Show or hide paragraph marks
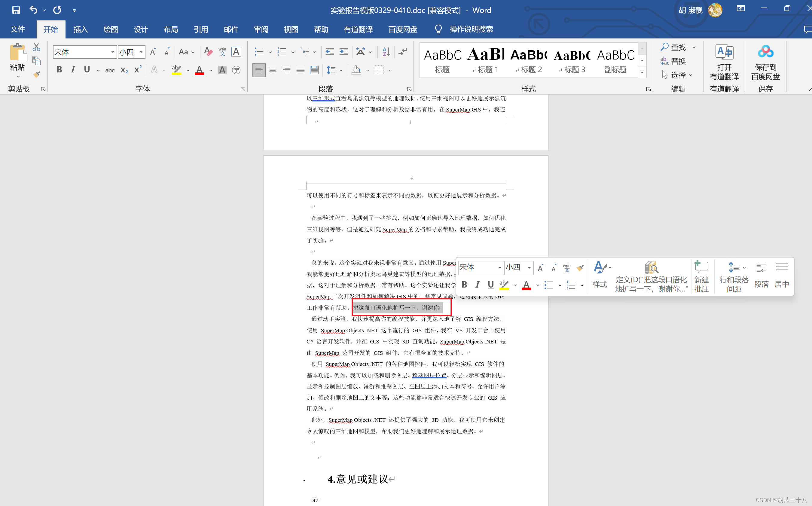812x506 pixels. point(403,52)
